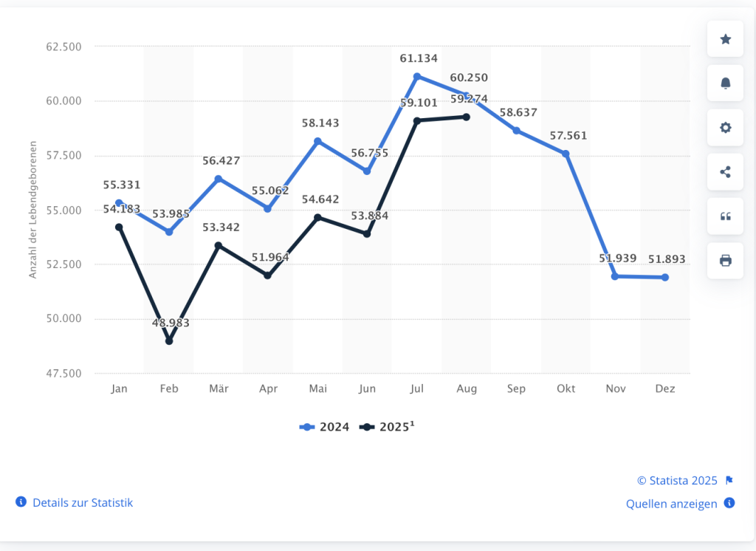Show sources via Quellen anzeigen
This screenshot has width=756, height=551.
tap(671, 504)
